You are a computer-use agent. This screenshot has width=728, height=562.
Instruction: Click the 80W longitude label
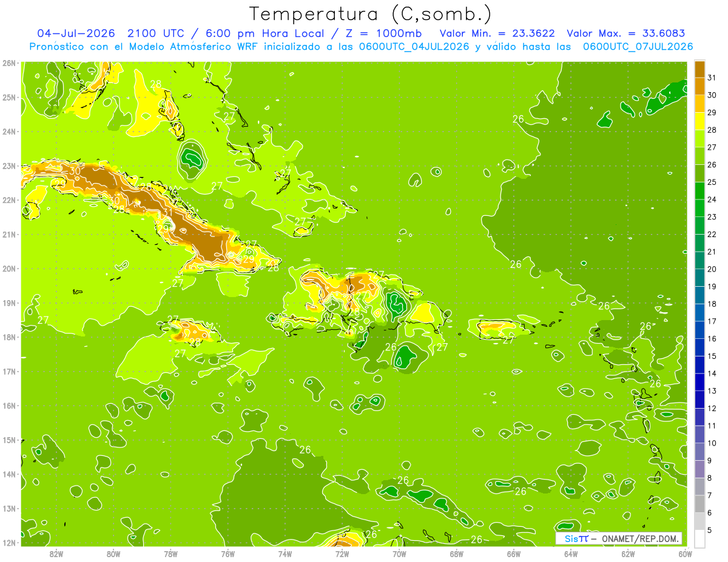(113, 554)
